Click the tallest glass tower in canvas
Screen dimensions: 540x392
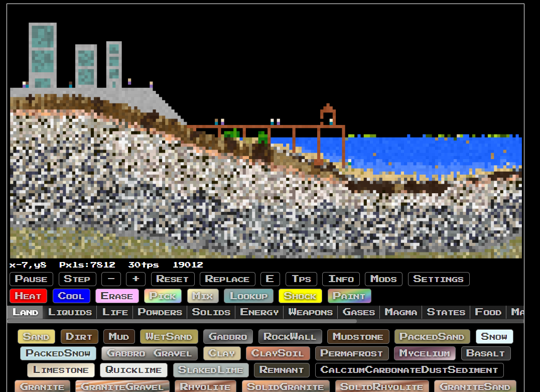click(x=43, y=55)
